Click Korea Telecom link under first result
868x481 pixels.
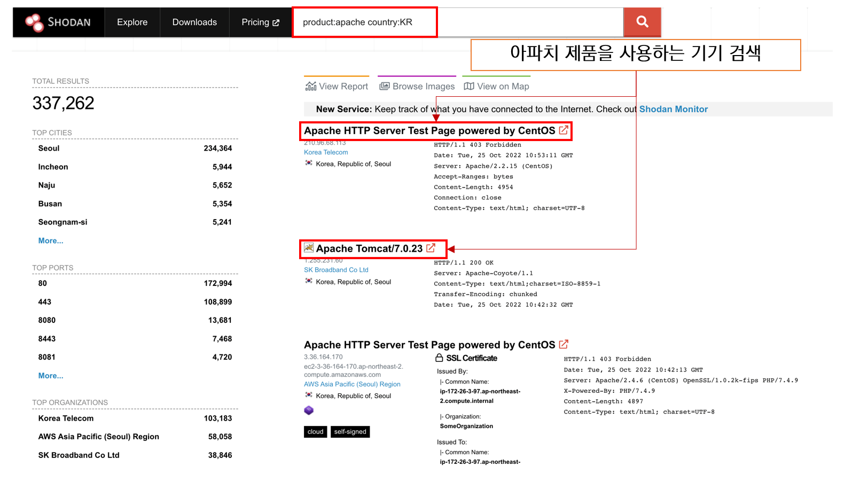coord(326,152)
